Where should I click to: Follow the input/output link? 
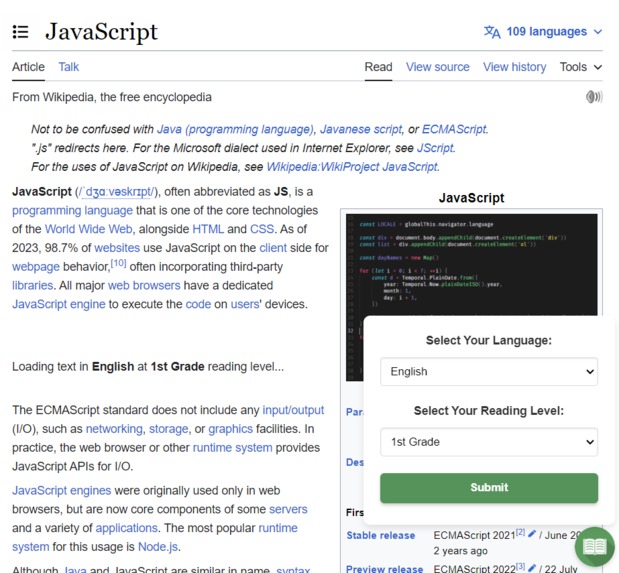293,410
